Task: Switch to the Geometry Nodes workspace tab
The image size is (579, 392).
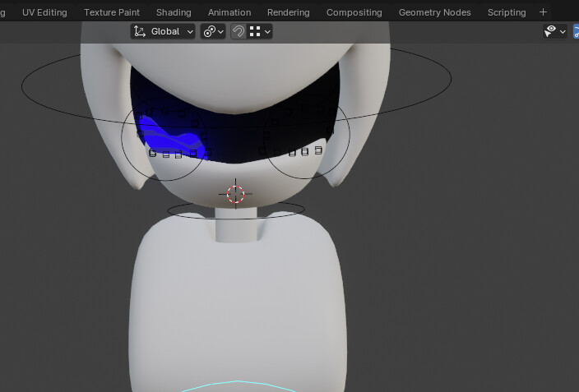Action: pyautogui.click(x=434, y=12)
